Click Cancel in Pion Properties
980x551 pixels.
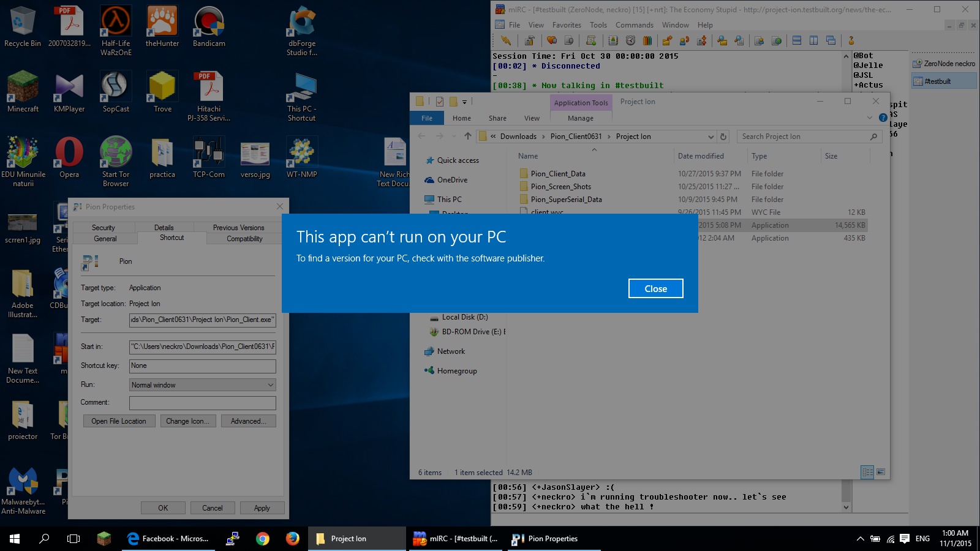coord(213,508)
